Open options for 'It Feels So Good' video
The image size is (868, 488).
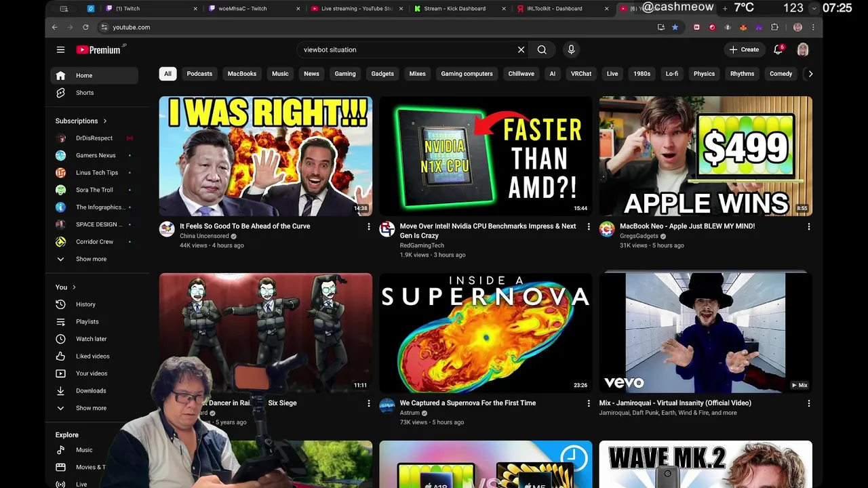(x=369, y=226)
